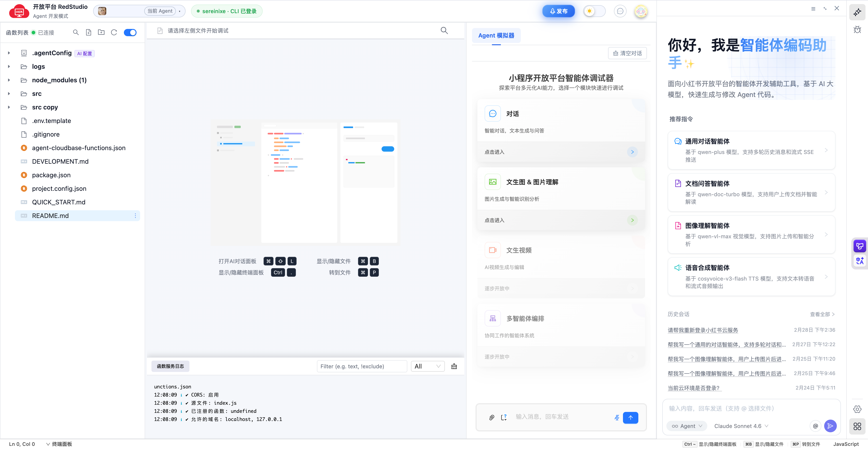Search functions using the magnifier icon in sidebar
The height and width of the screenshot is (449, 868).
click(76, 32)
